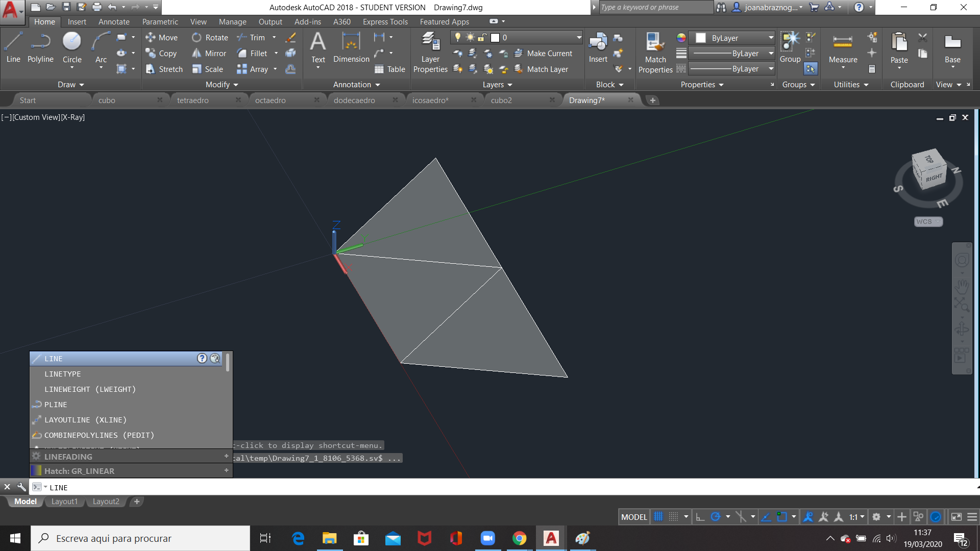
Task: Expand the Draw panel
Action: [x=70, y=85]
